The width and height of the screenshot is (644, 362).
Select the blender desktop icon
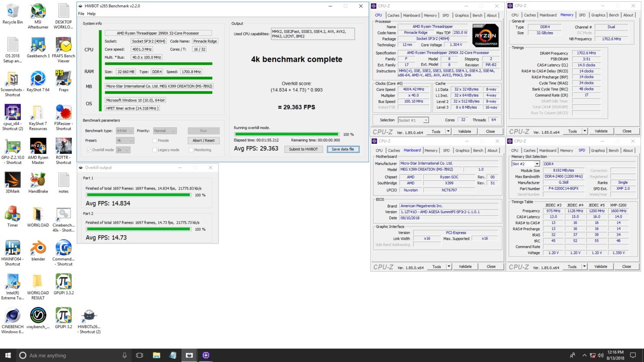(38, 251)
